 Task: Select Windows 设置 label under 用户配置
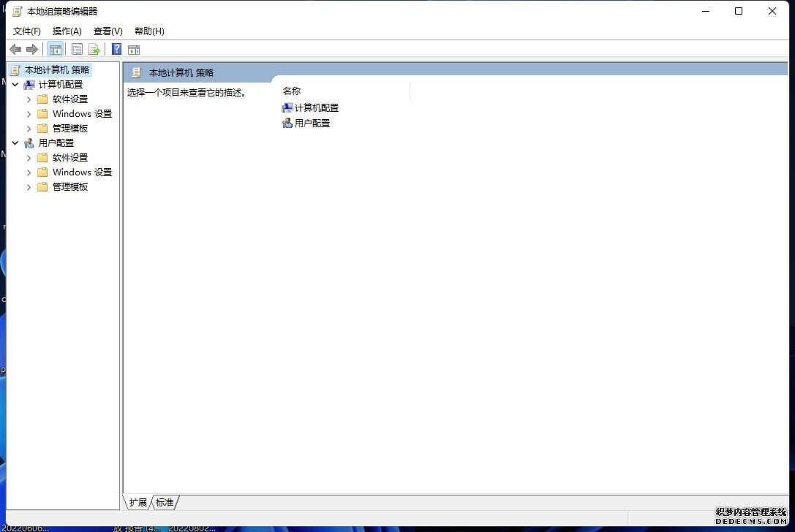click(82, 172)
